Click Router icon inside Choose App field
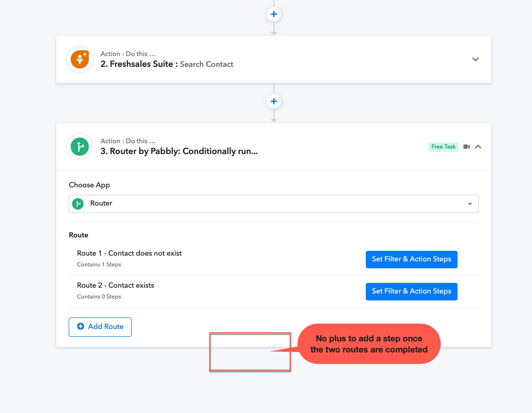532x413 pixels. [78, 204]
